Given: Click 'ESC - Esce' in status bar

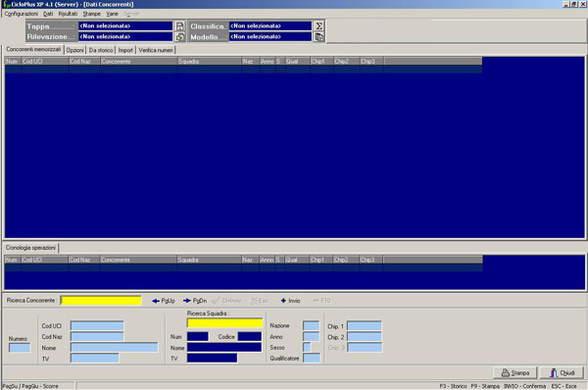Looking at the screenshot, I should point(563,386).
